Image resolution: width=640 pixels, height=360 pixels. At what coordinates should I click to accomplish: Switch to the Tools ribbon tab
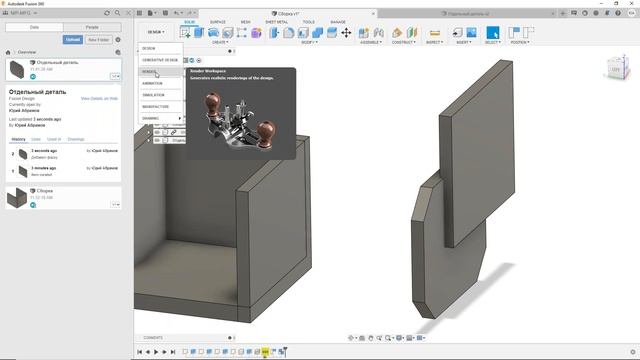pyautogui.click(x=309, y=22)
